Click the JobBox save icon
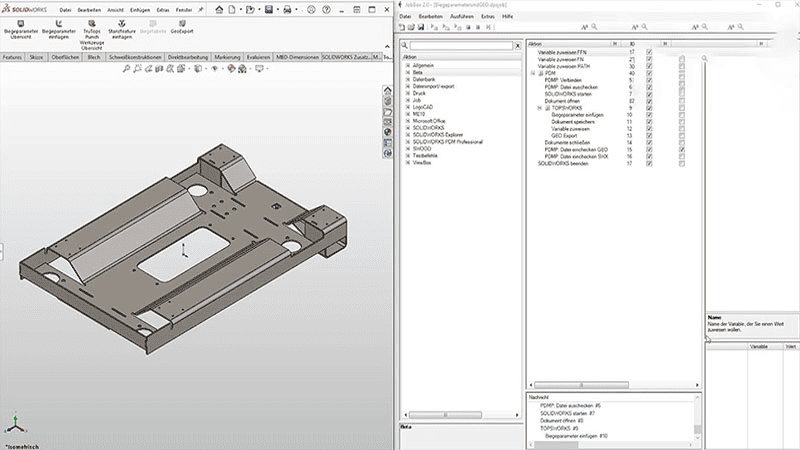 [423, 27]
